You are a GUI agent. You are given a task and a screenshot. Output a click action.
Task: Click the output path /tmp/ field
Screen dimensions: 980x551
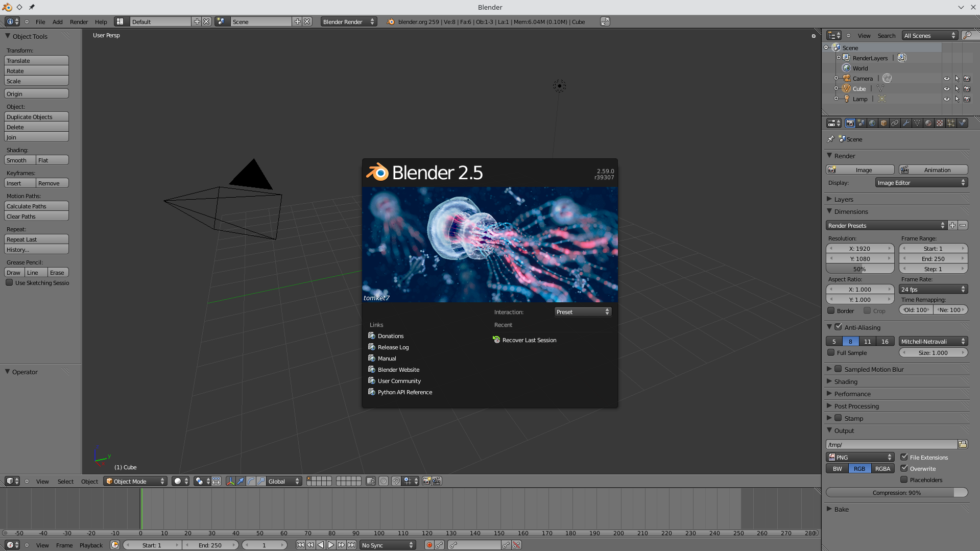(891, 444)
